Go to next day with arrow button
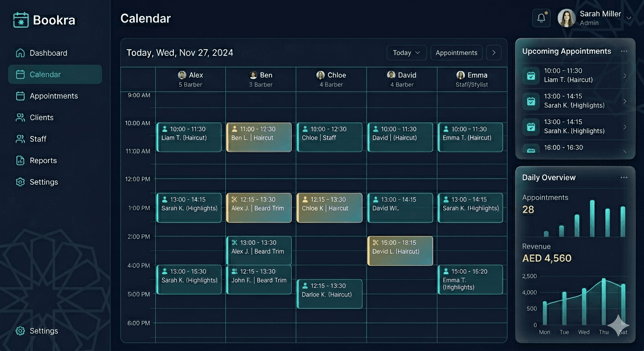Image resolution: width=644 pixels, height=351 pixels. click(494, 53)
